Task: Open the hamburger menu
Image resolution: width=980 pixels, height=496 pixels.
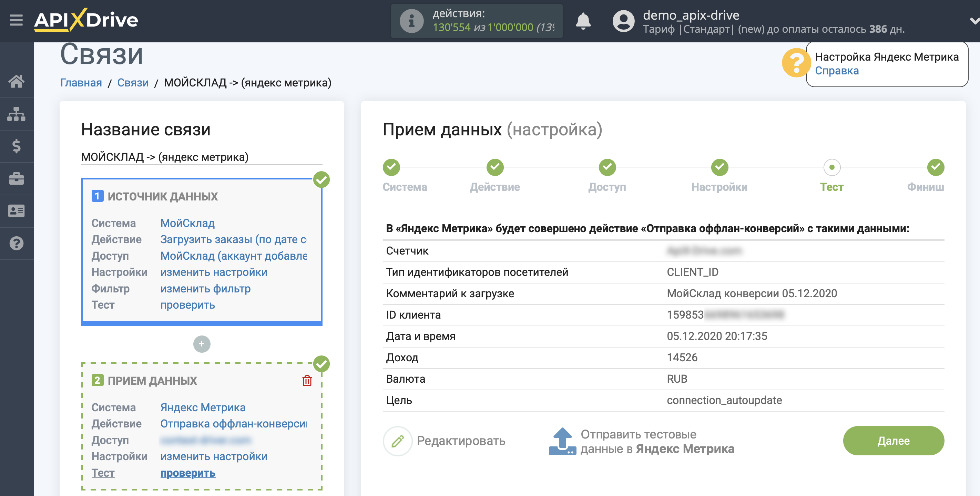Action: click(x=16, y=20)
